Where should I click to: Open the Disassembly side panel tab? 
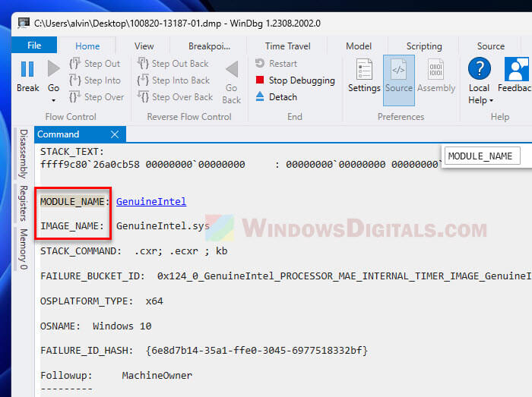pyautogui.click(x=23, y=154)
